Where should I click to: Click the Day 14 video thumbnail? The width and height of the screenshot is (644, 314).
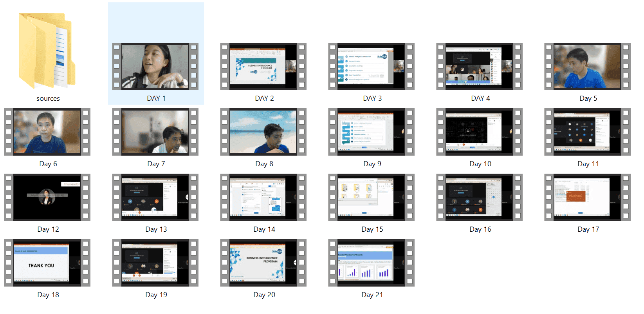[263, 197]
